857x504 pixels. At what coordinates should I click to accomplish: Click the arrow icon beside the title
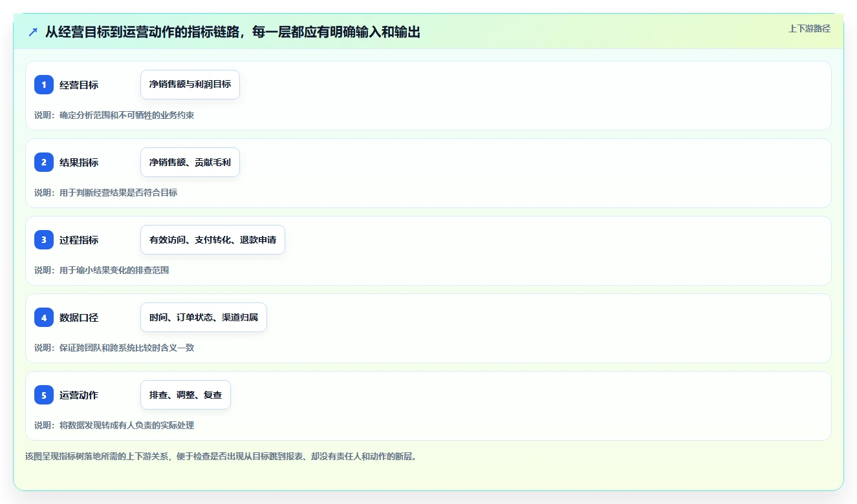click(33, 32)
